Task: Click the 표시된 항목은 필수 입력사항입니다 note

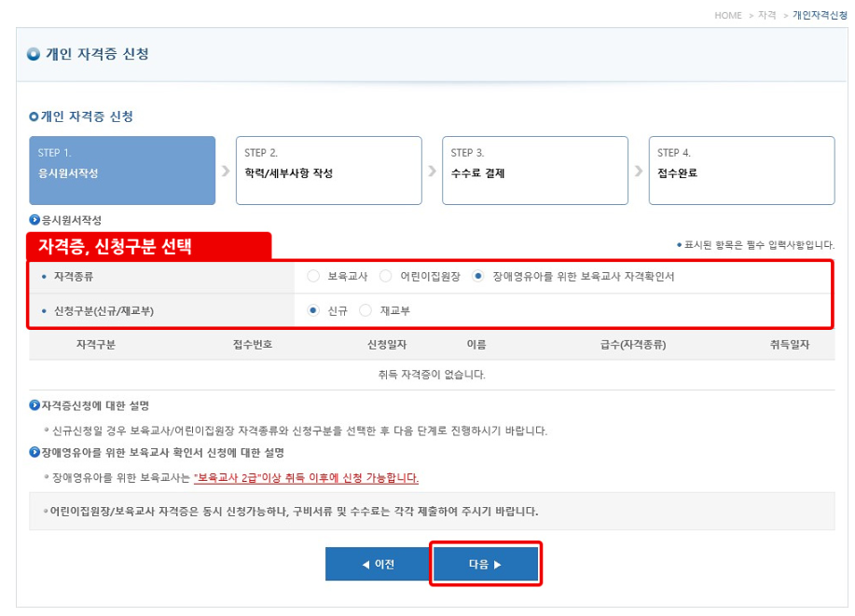Action: pyautogui.click(x=759, y=245)
